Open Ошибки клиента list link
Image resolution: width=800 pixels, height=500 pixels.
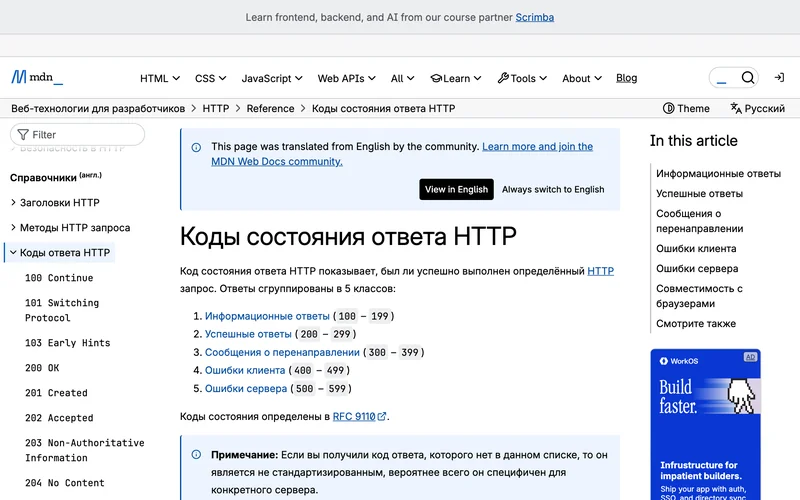(245, 370)
